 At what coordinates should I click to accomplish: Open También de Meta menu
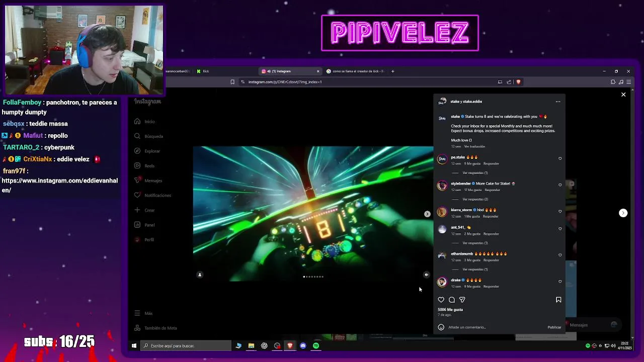(x=155, y=328)
